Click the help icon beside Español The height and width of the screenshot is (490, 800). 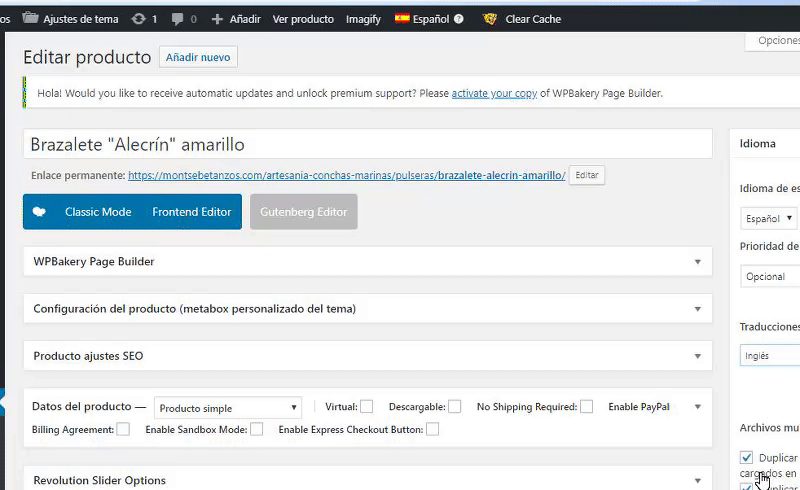pos(458,19)
